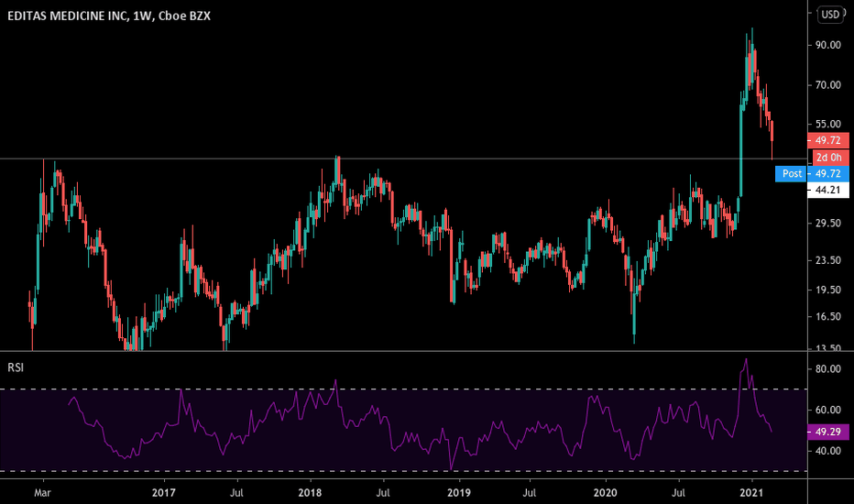Click the RSI indicator label
Image resolution: width=854 pixels, height=504 pixels.
pyautogui.click(x=16, y=367)
